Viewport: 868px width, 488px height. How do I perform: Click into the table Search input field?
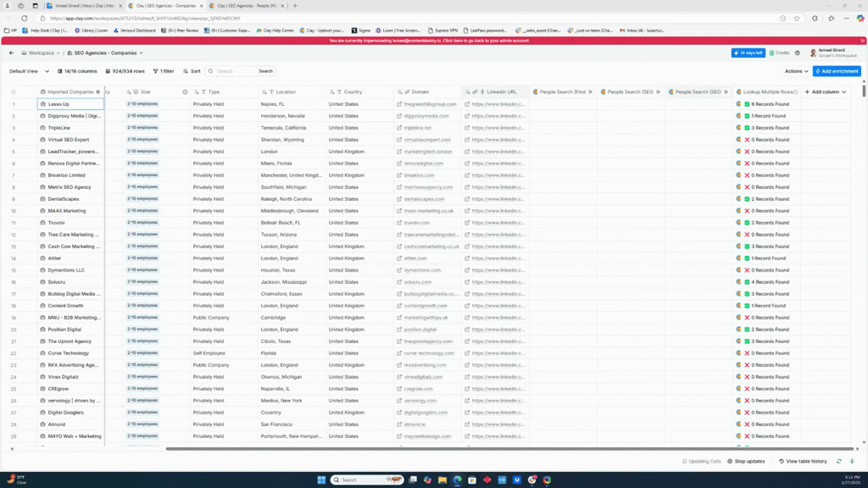coord(235,71)
